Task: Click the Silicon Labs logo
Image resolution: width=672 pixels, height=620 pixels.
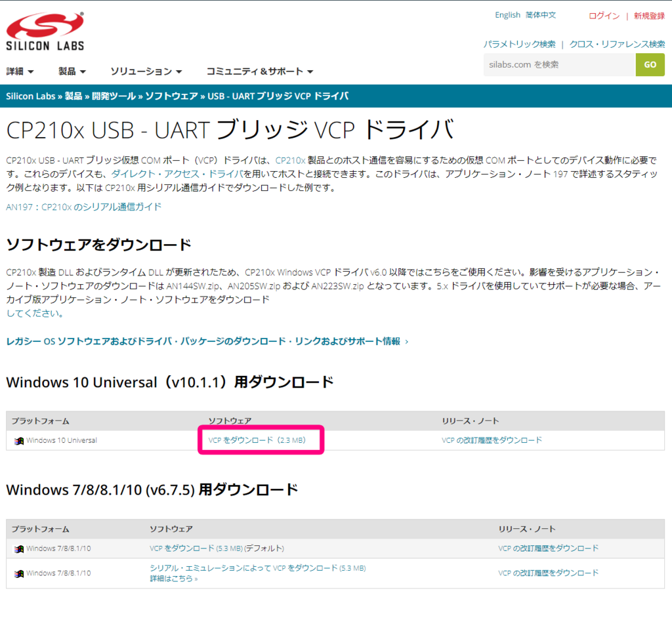Action: (x=45, y=31)
